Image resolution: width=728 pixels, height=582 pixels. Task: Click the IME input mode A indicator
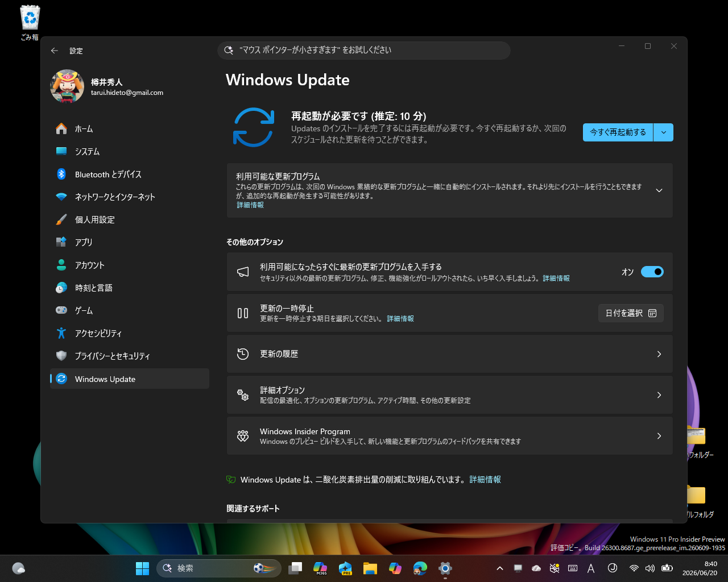tap(591, 568)
